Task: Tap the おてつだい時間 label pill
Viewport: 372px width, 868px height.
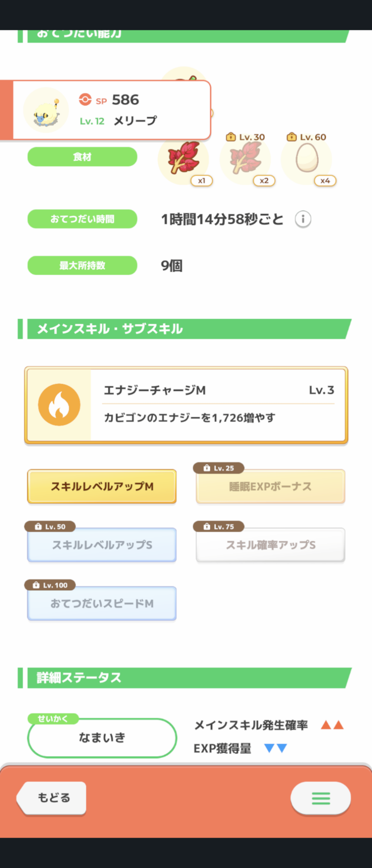Action: (82, 219)
